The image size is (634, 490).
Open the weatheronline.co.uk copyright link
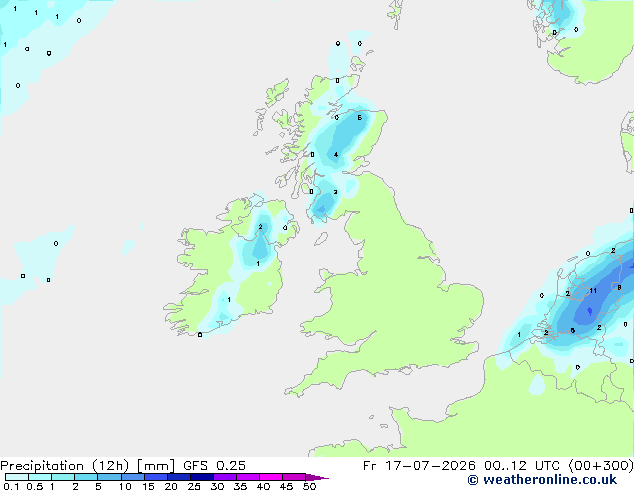coord(542,480)
